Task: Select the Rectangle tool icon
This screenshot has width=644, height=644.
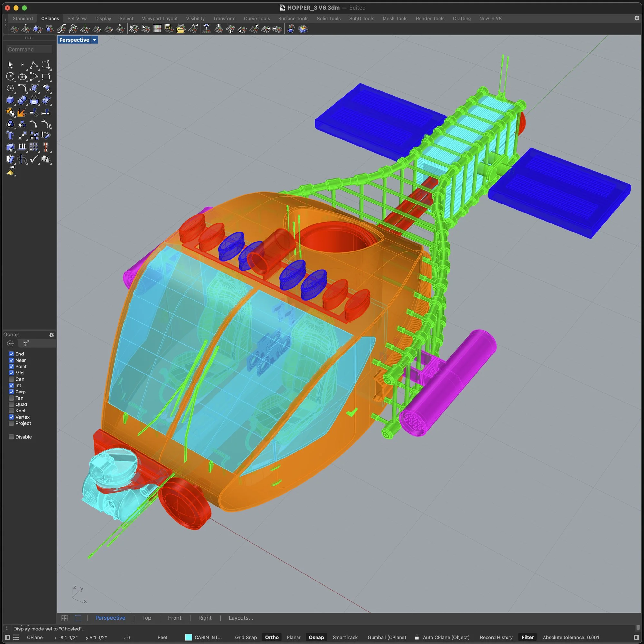Action: pyautogui.click(x=46, y=76)
